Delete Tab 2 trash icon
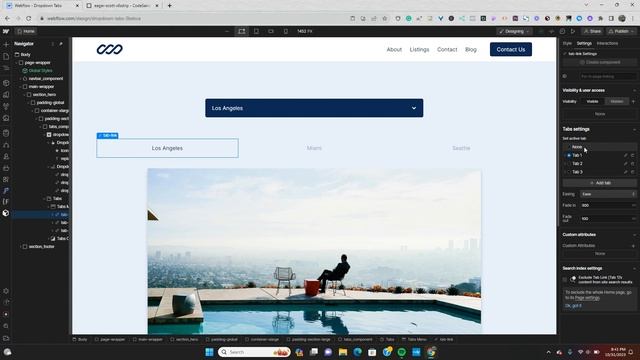Image resolution: width=640 pixels, height=360 pixels. tap(633, 164)
